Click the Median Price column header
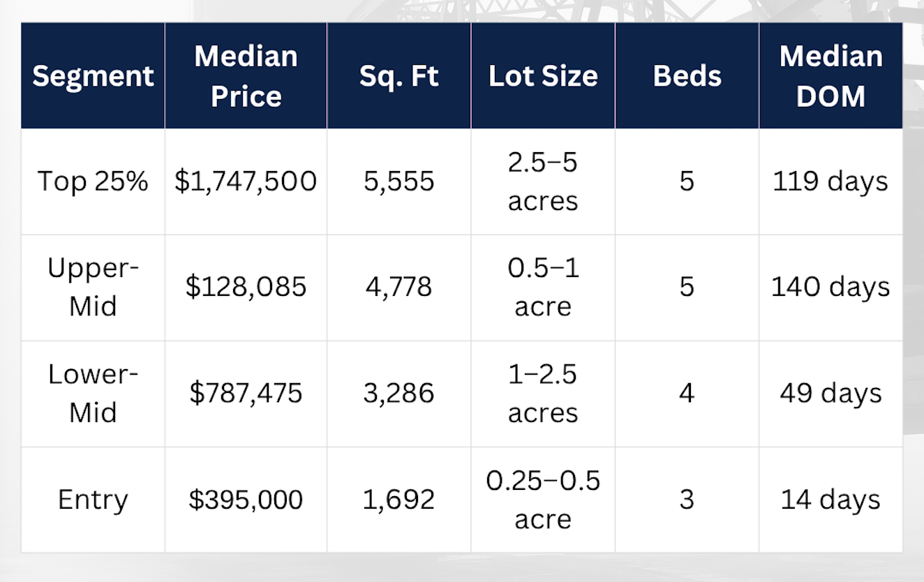This screenshot has height=582, width=924. tap(246, 75)
